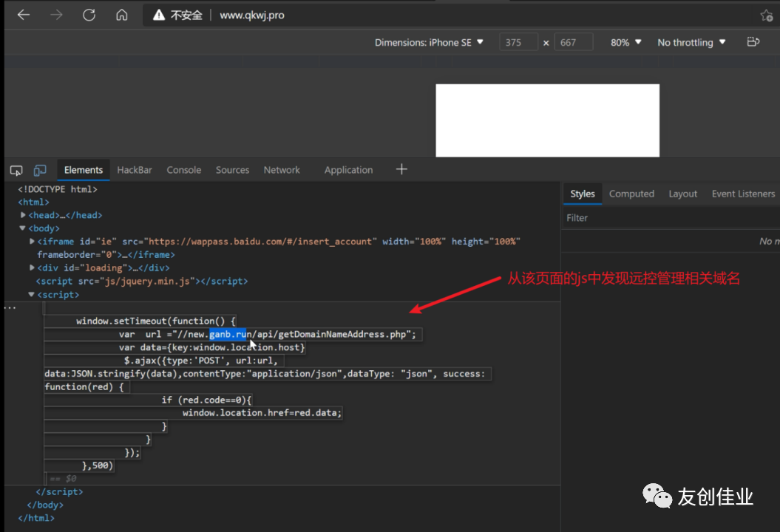The height and width of the screenshot is (532, 780).
Task: Click the viewport height field 667
Action: [x=574, y=42]
